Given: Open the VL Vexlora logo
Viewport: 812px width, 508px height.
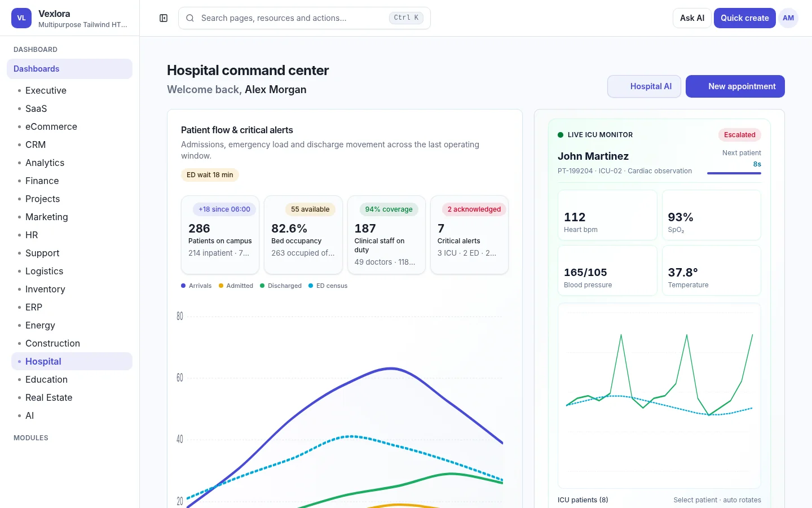Looking at the screenshot, I should (x=21, y=18).
